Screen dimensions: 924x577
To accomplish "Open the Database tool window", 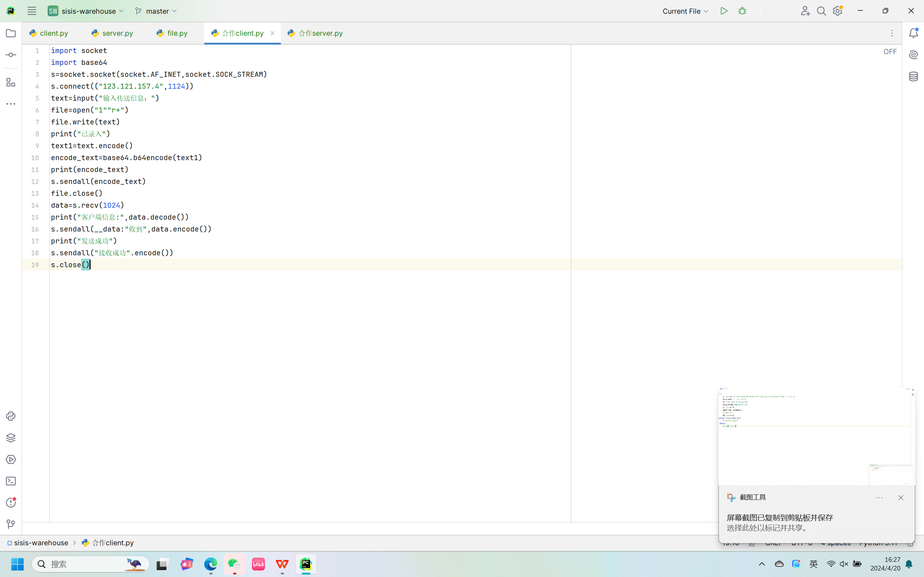I will (913, 77).
